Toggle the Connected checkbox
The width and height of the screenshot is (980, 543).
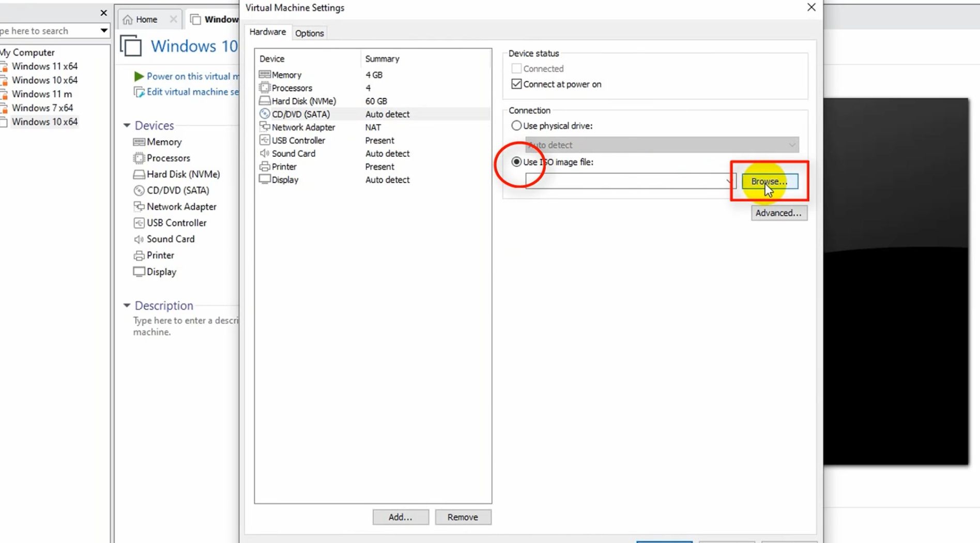coord(516,68)
